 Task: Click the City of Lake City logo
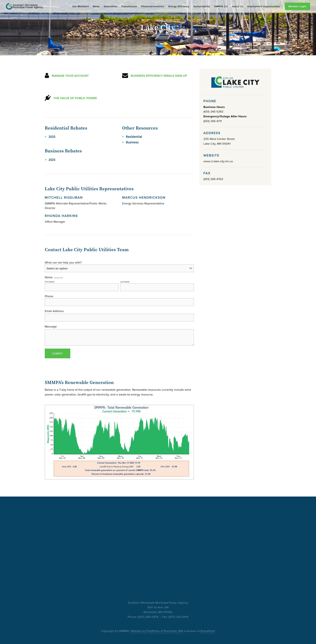click(235, 82)
